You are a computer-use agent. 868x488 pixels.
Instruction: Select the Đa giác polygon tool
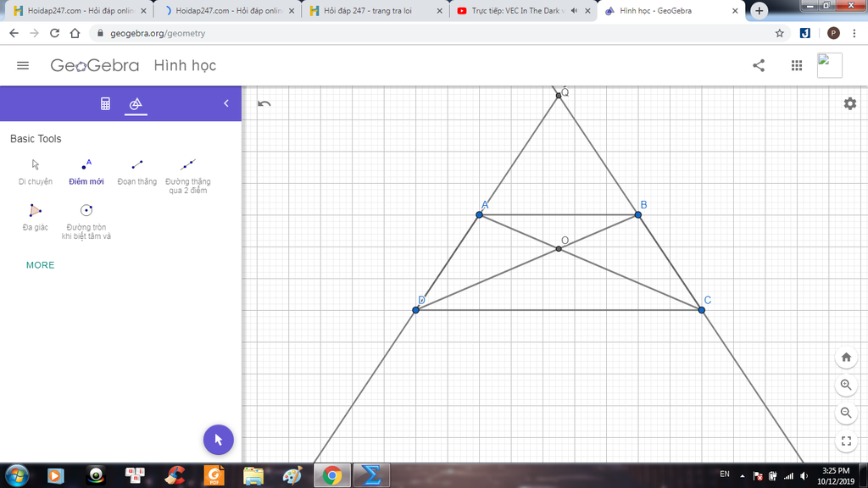(x=36, y=218)
